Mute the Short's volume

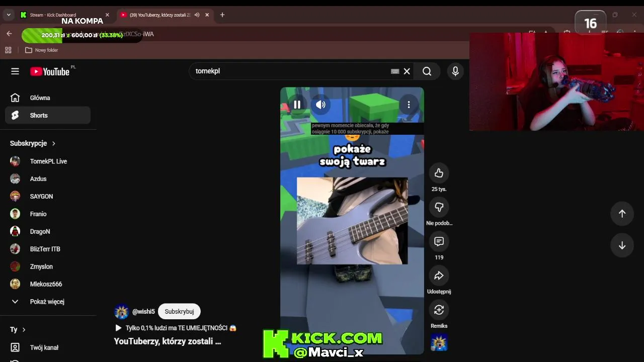(x=320, y=105)
